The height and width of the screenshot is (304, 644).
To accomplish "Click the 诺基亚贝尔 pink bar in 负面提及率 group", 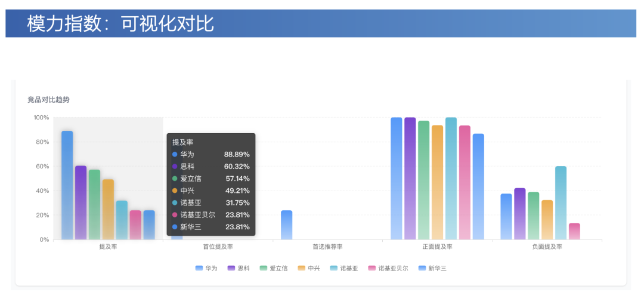I will coord(575,231).
